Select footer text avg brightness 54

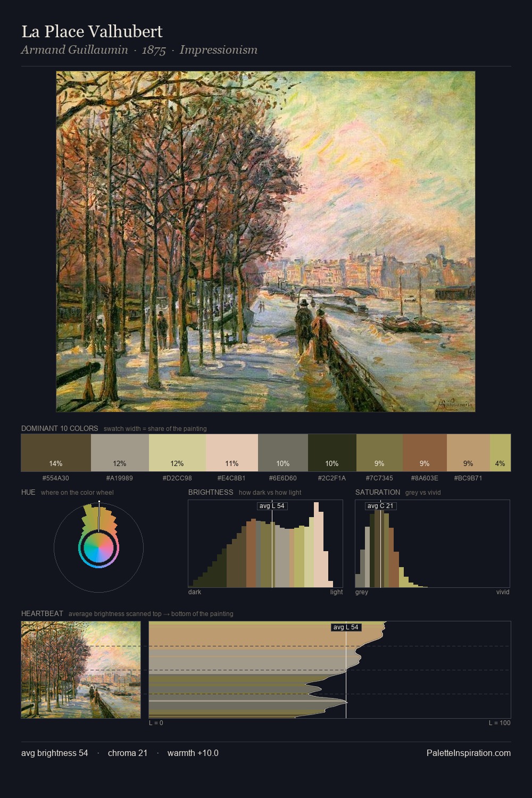coord(55,753)
